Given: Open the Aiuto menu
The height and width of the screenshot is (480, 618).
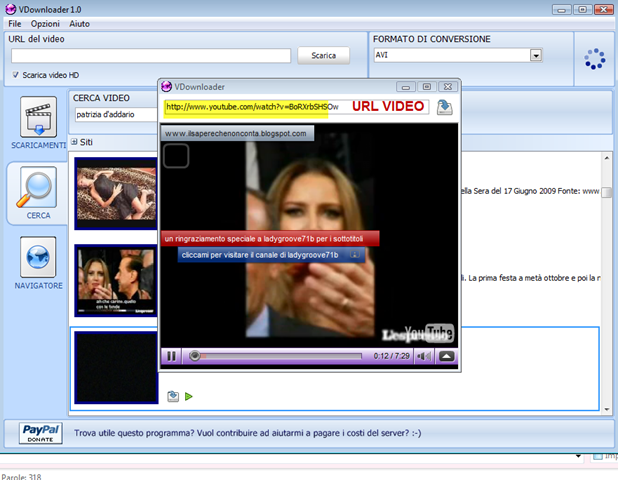Looking at the screenshot, I should [x=80, y=24].
